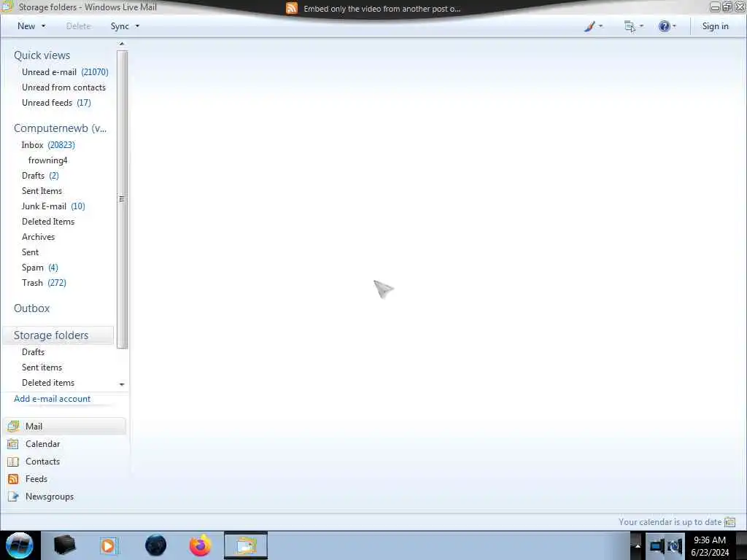This screenshot has width=747, height=560.
Task: Show hidden system tray icons
Action: pyautogui.click(x=637, y=546)
